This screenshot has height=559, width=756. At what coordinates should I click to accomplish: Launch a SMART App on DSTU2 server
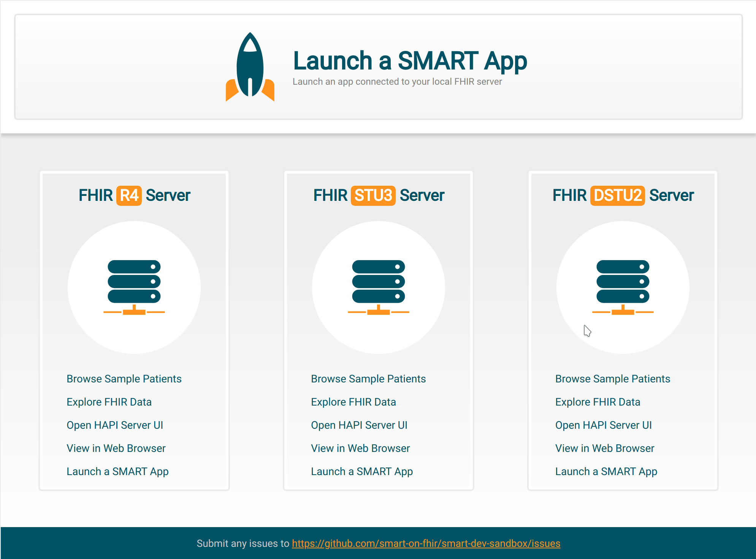pos(606,471)
